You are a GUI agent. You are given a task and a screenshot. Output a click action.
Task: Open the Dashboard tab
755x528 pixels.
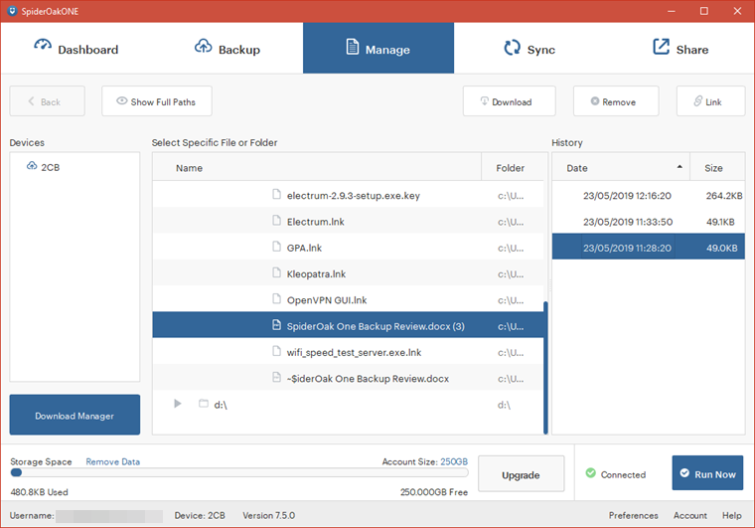click(x=76, y=48)
